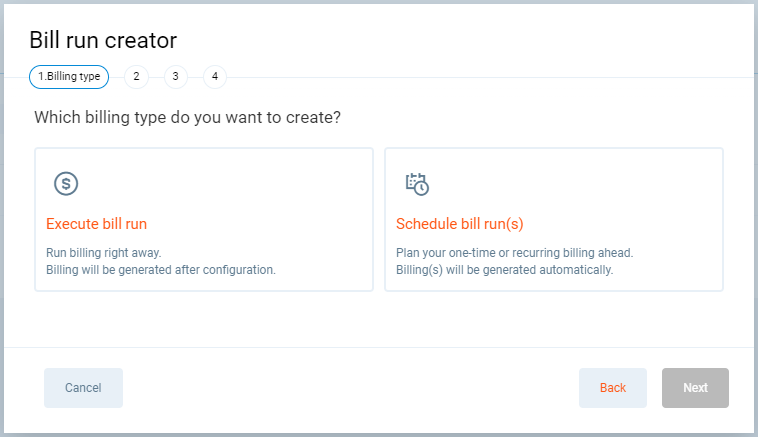This screenshot has width=758, height=437.
Task: Click "Billing will be generated after configuration" line
Action: 161,269
